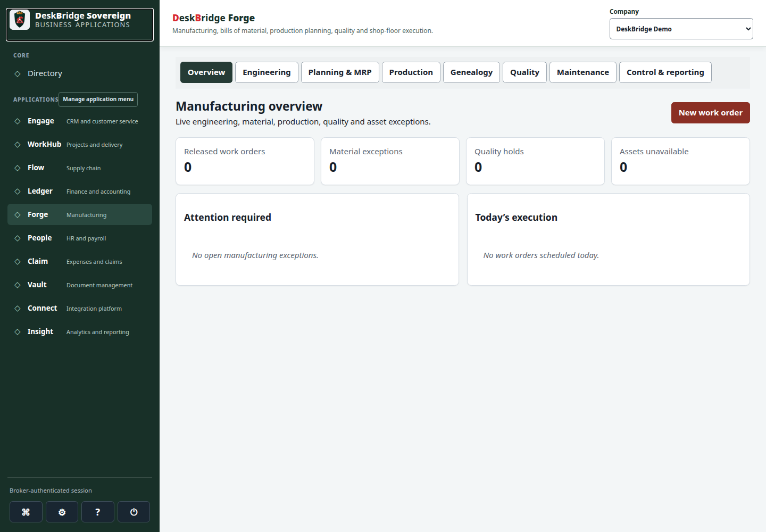
Task: Open People HR and payroll
Action: pyautogui.click(x=80, y=238)
